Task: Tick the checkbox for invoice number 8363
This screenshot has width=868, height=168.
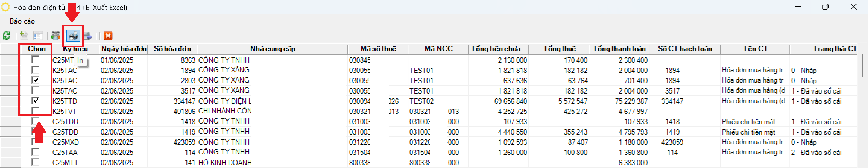Action: pos(35,60)
